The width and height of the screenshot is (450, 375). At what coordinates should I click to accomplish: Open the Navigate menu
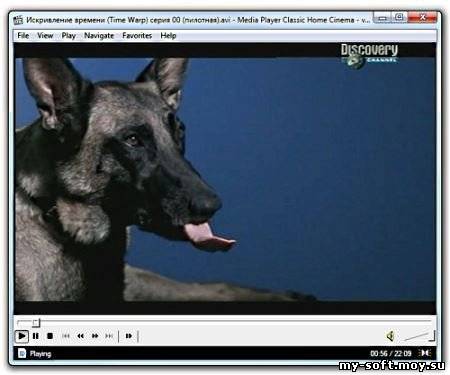pyautogui.click(x=99, y=36)
